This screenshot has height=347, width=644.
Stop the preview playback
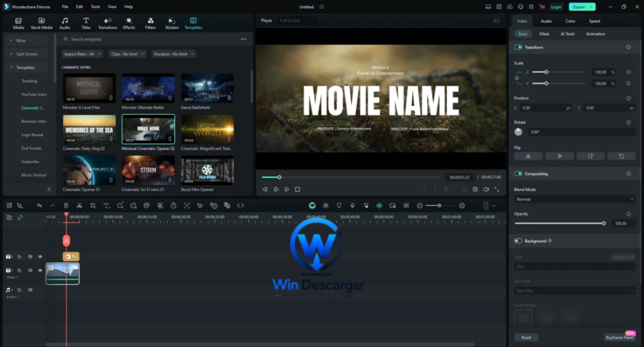297,189
